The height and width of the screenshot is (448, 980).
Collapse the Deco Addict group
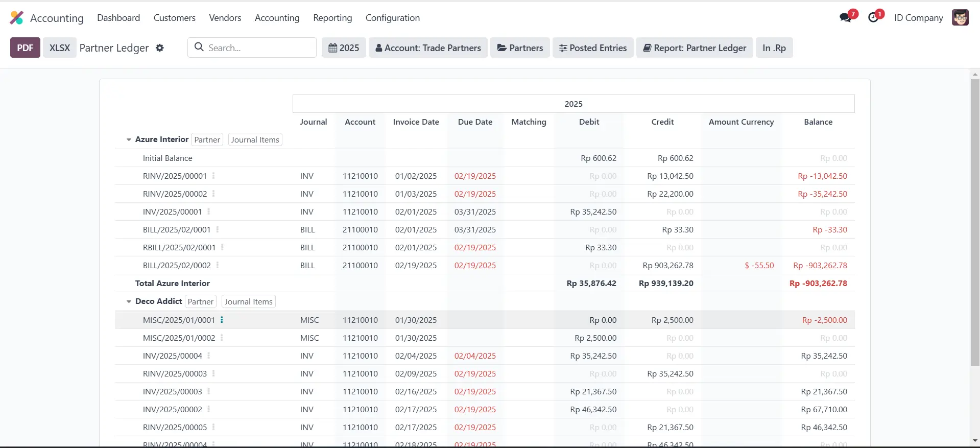tap(129, 301)
